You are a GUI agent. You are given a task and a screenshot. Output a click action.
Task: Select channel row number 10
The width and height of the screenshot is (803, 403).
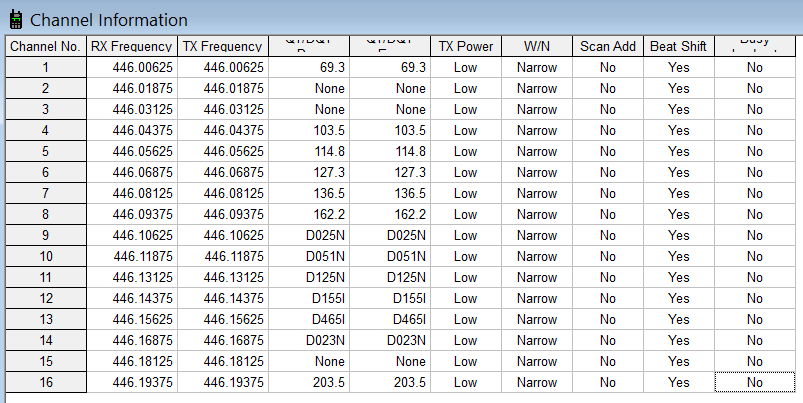[46, 256]
